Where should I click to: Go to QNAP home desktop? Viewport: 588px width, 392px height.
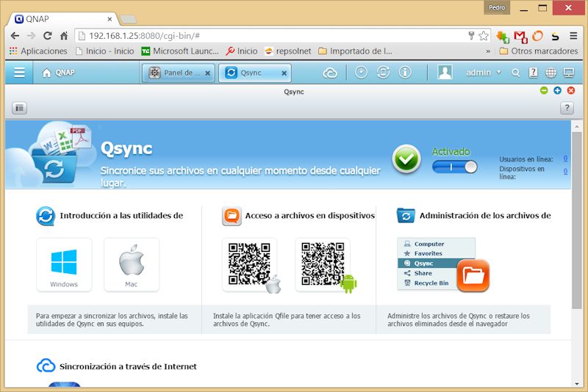click(59, 73)
